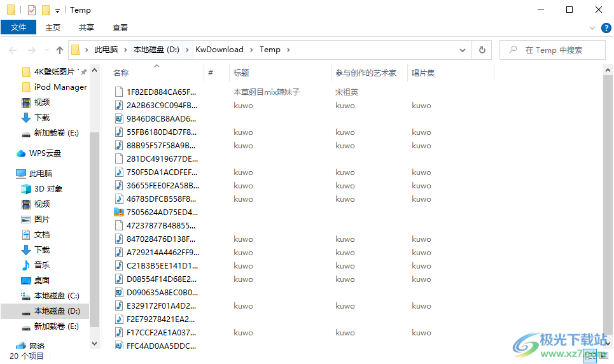The width and height of the screenshot is (614, 364).
Task: Switch to the 查看 tab
Action: coord(120,27)
